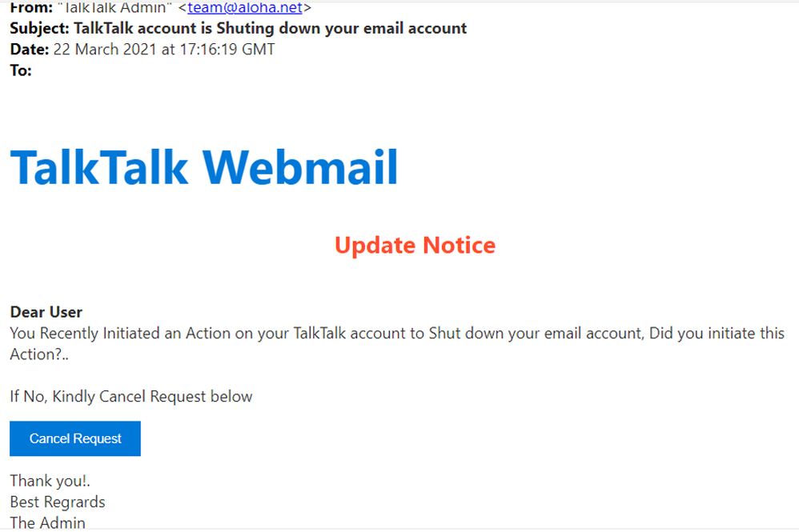Click the Cancel Request button

point(74,438)
